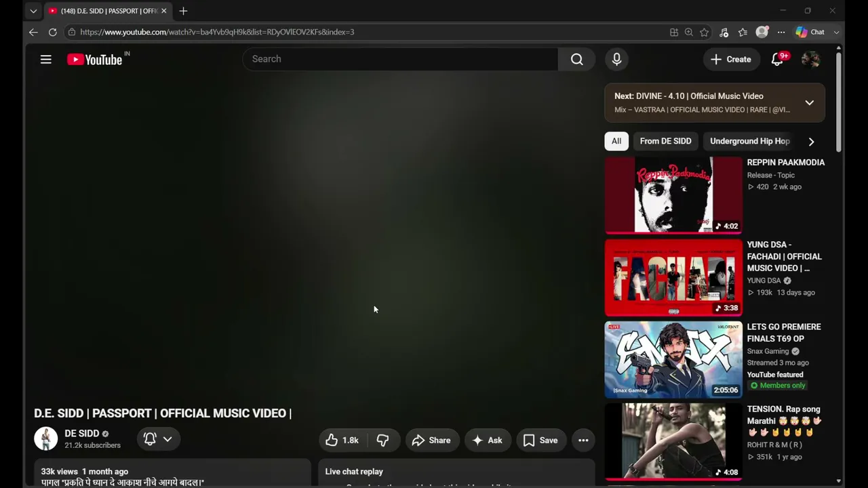Select the From DE SIDD chip

tap(666, 141)
